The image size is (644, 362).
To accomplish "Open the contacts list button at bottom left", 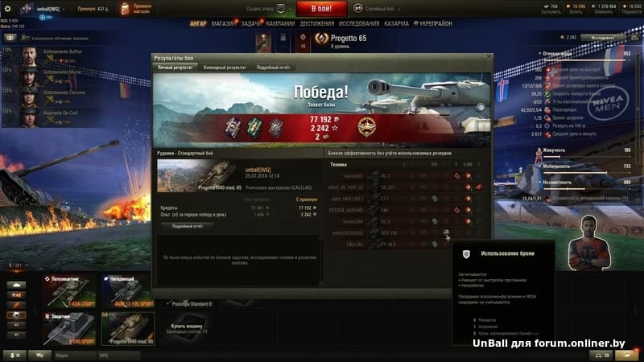I will (14, 355).
